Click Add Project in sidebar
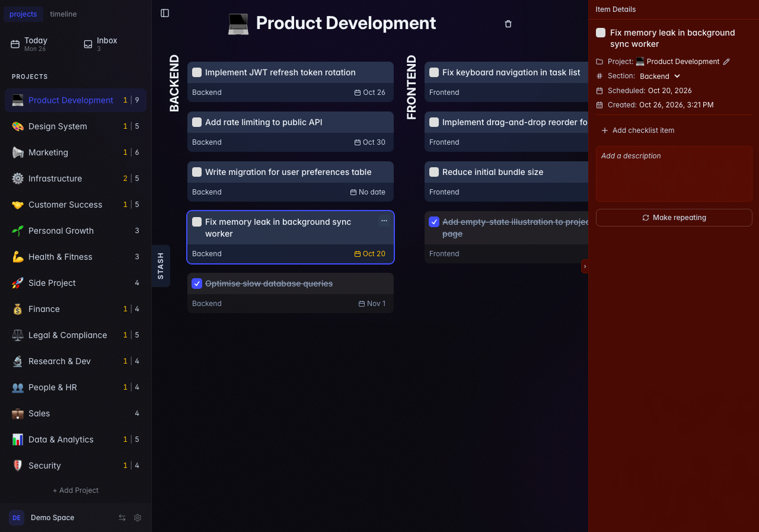 [x=75, y=490]
